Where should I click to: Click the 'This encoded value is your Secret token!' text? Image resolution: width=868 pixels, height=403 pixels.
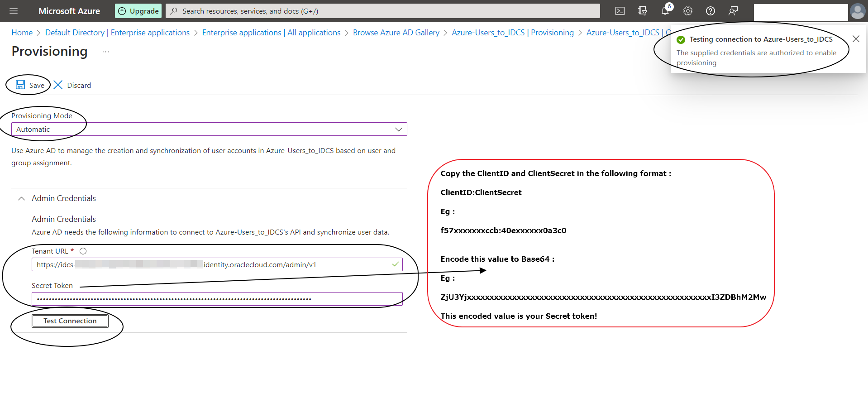pos(519,316)
